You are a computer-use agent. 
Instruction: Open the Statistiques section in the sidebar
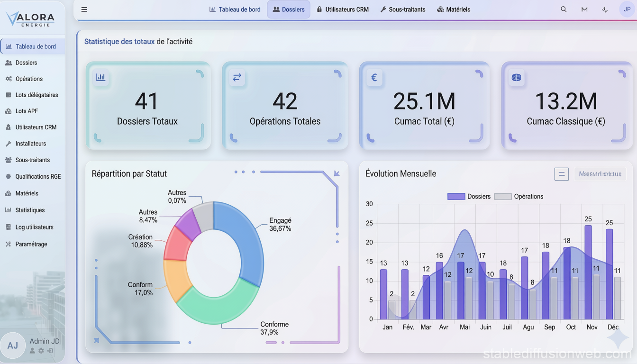pyautogui.click(x=30, y=210)
